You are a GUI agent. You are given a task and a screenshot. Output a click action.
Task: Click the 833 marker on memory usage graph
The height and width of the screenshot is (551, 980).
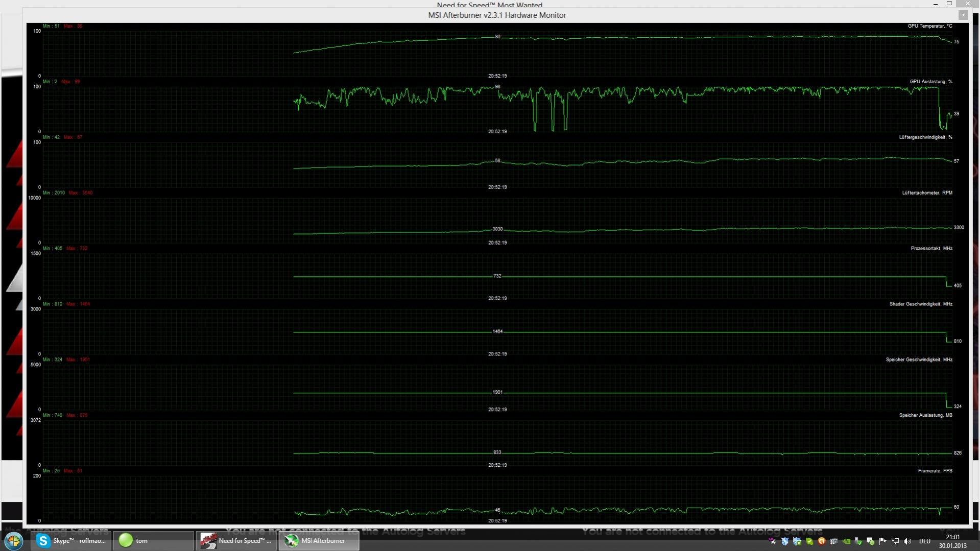tap(497, 453)
